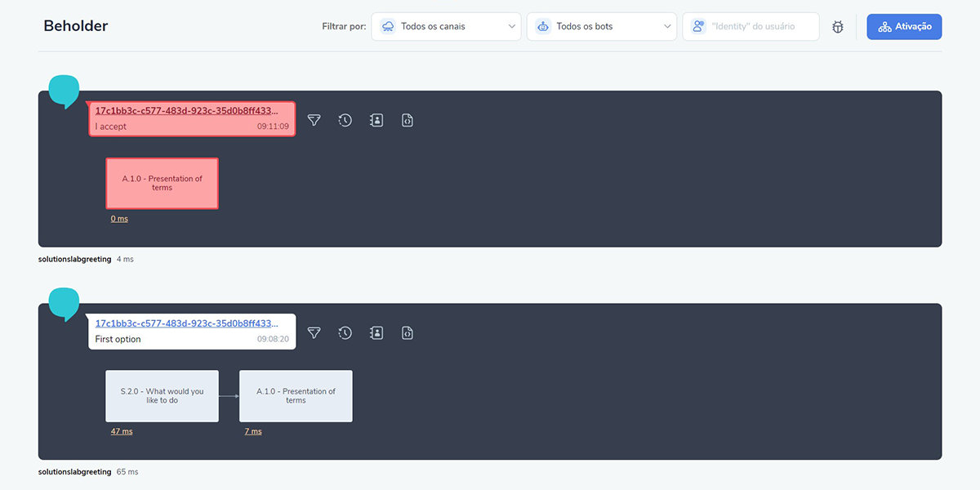
Task: Click the 09:08:20 timestamp
Action: pos(273,339)
